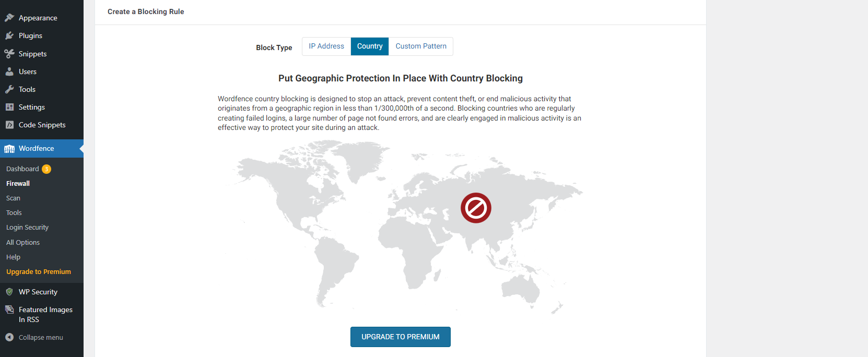Image resolution: width=868 pixels, height=357 pixels.
Task: Click the Appearance paintbrush icon
Action: [9, 18]
